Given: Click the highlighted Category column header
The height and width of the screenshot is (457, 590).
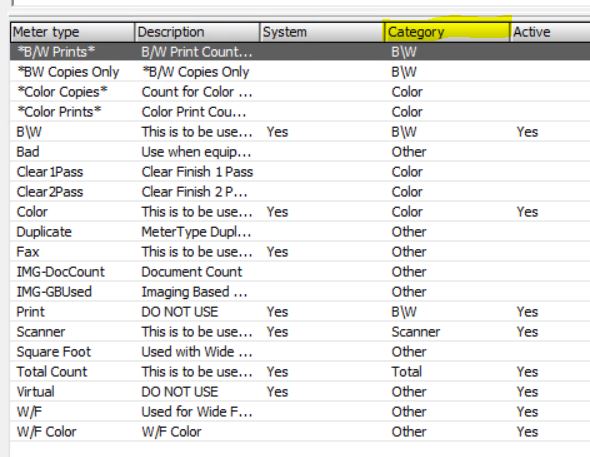Looking at the screenshot, I should pyautogui.click(x=447, y=32).
